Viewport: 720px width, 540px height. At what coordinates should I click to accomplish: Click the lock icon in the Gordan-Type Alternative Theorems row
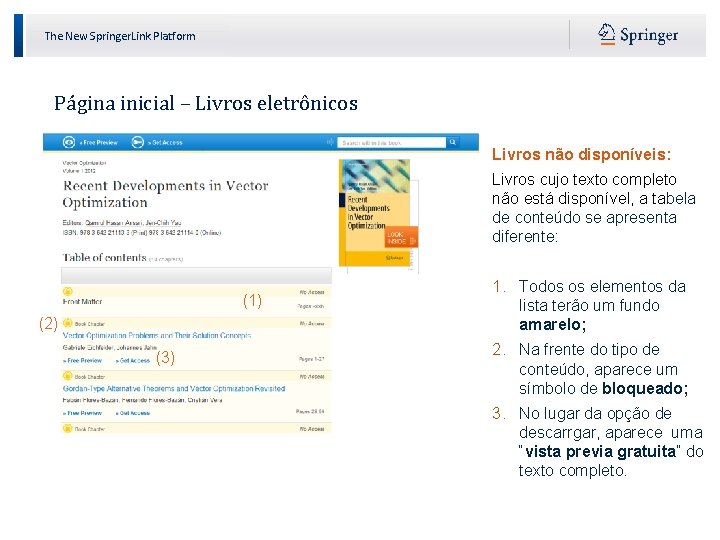68,376
